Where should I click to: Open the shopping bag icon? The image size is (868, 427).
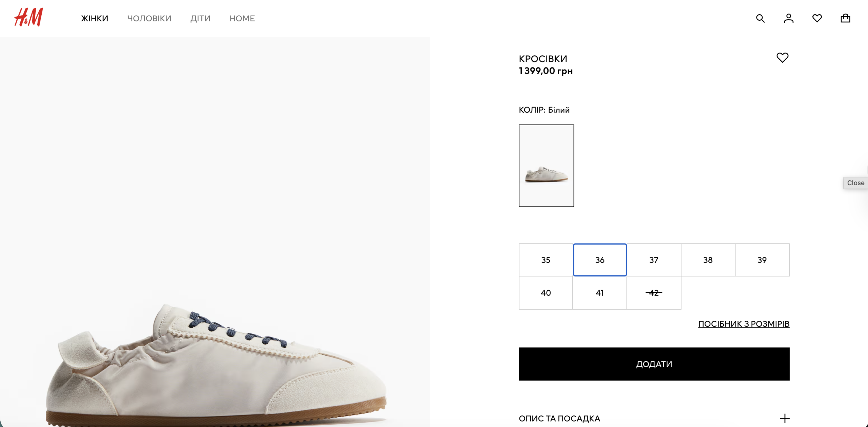click(845, 18)
